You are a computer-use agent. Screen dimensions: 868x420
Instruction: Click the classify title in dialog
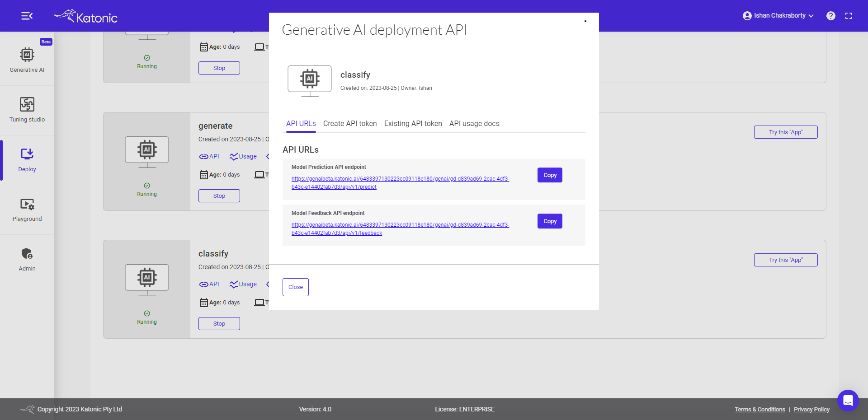click(x=355, y=75)
